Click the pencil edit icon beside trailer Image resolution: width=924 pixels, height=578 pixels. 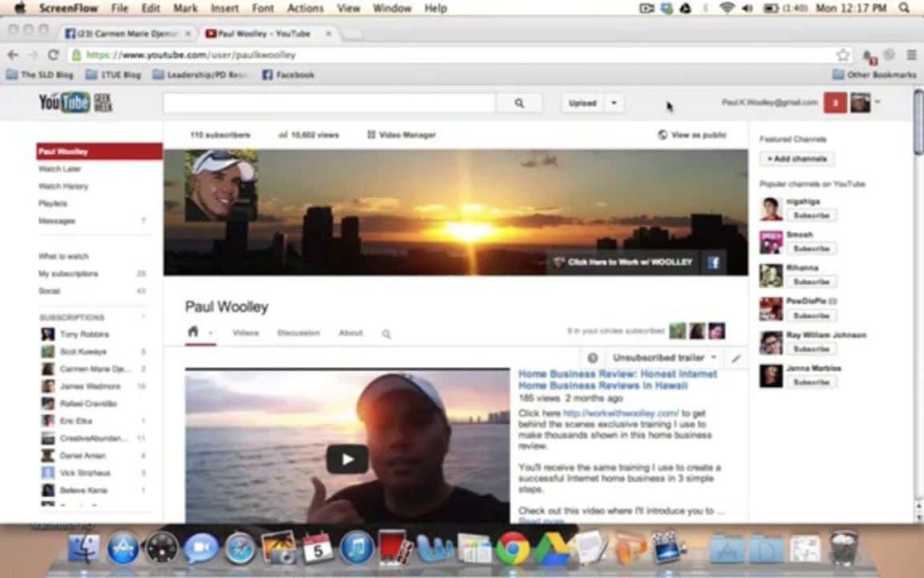pos(736,358)
